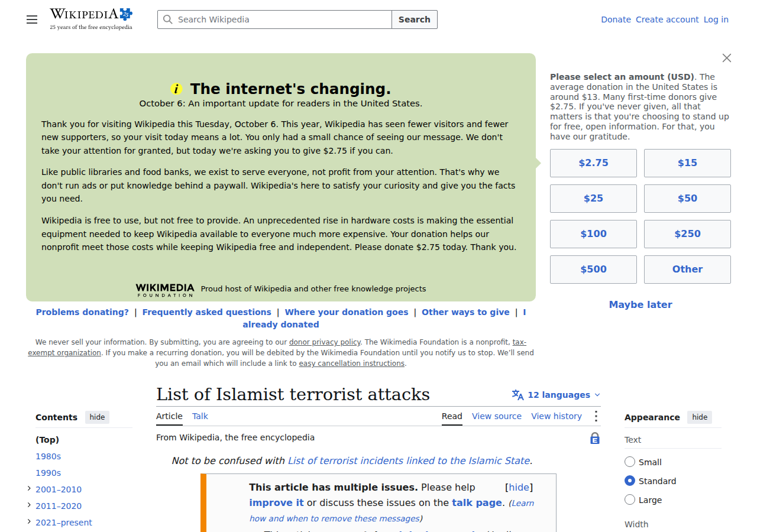This screenshot has height=532, width=757.
Task: Select the Read tab
Action: pyautogui.click(x=452, y=416)
